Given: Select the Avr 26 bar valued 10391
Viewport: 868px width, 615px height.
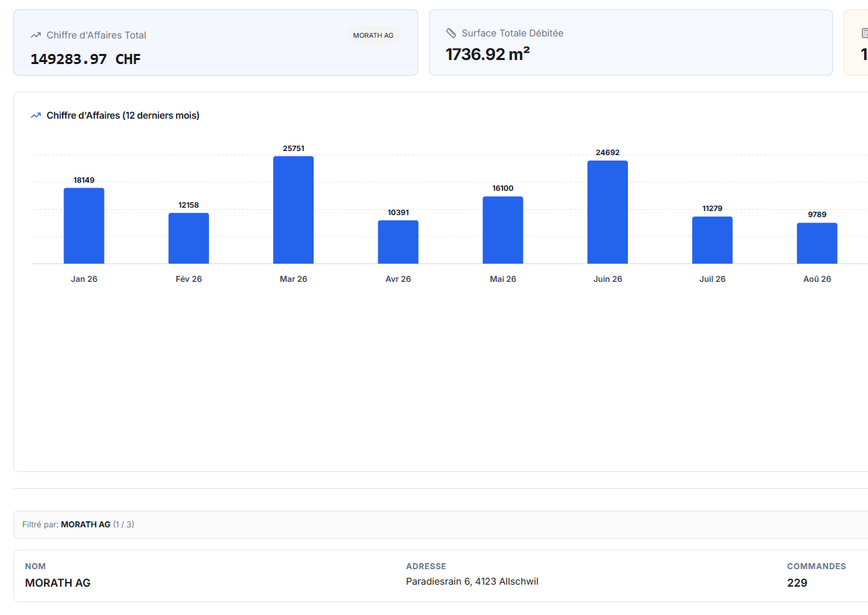Looking at the screenshot, I should pyautogui.click(x=398, y=242).
